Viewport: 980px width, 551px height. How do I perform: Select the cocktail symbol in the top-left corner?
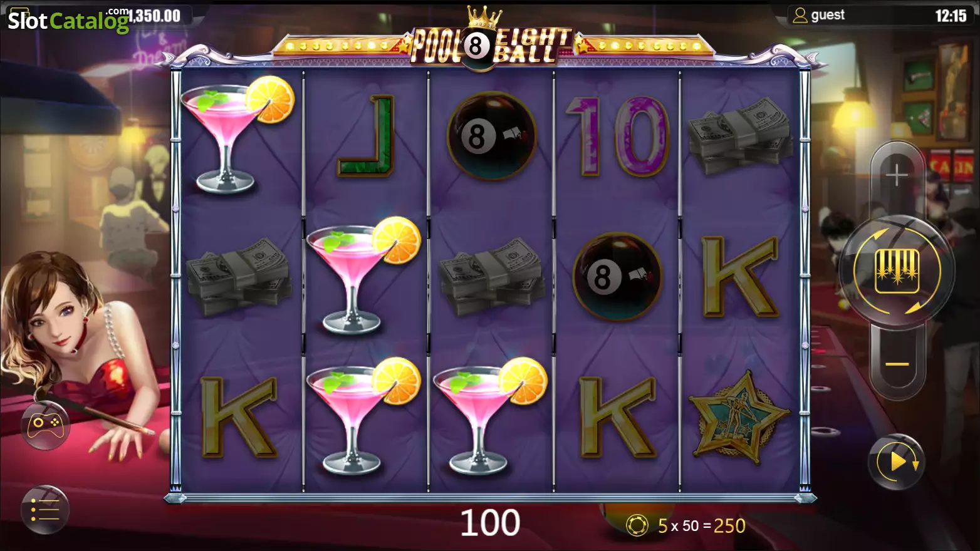[237, 135]
